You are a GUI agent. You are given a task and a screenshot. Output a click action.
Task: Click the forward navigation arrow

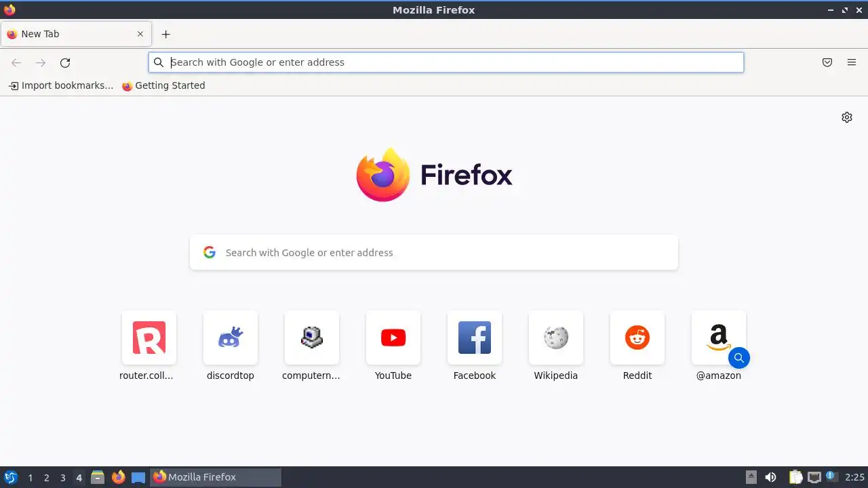pos(41,62)
